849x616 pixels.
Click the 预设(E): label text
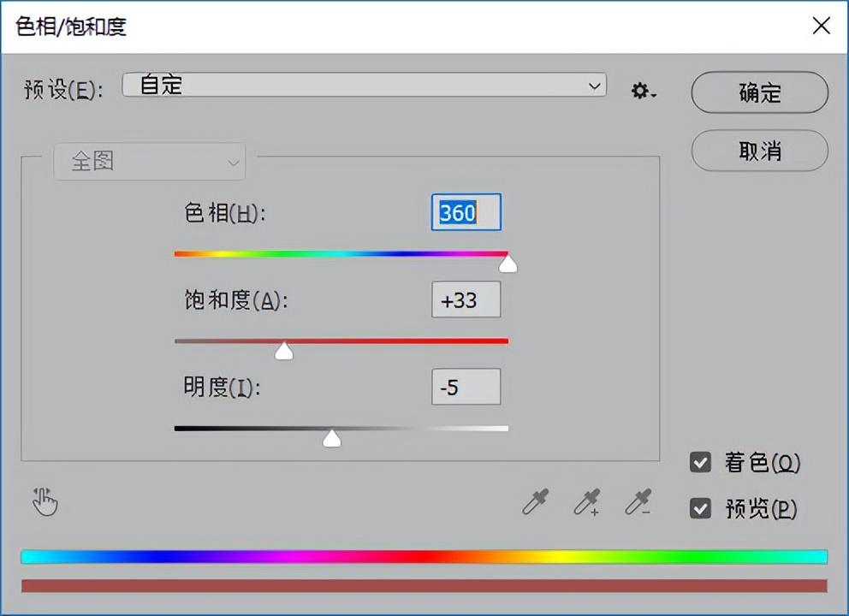coord(63,89)
